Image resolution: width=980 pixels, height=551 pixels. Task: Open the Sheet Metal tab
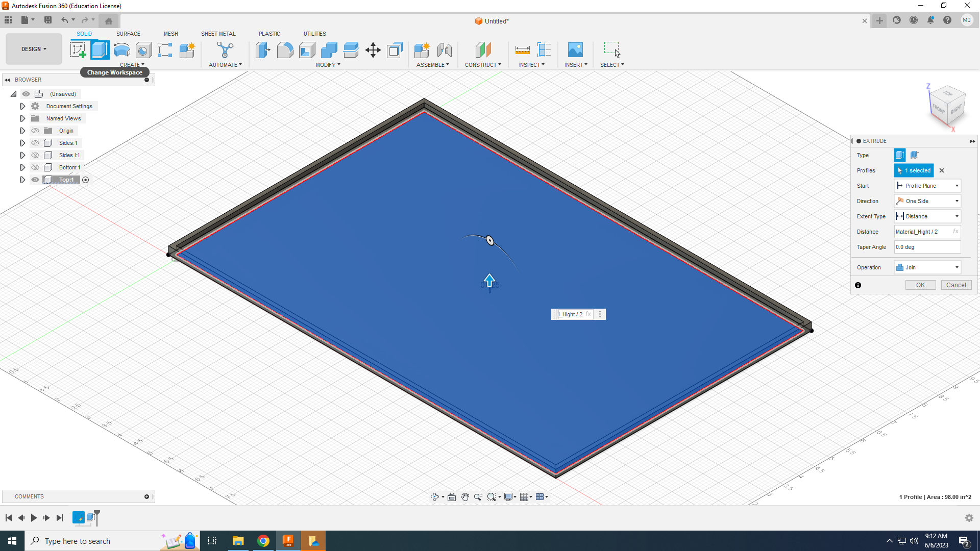click(x=218, y=34)
